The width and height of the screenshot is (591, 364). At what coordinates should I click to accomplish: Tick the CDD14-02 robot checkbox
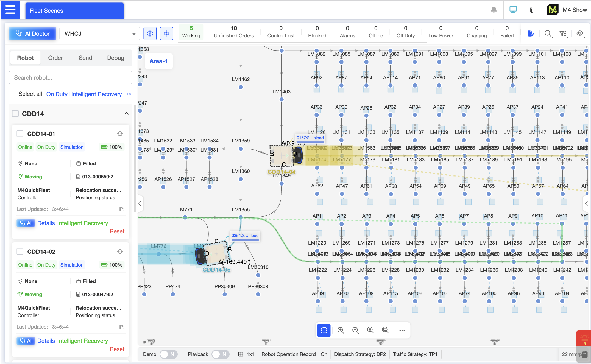point(20,251)
